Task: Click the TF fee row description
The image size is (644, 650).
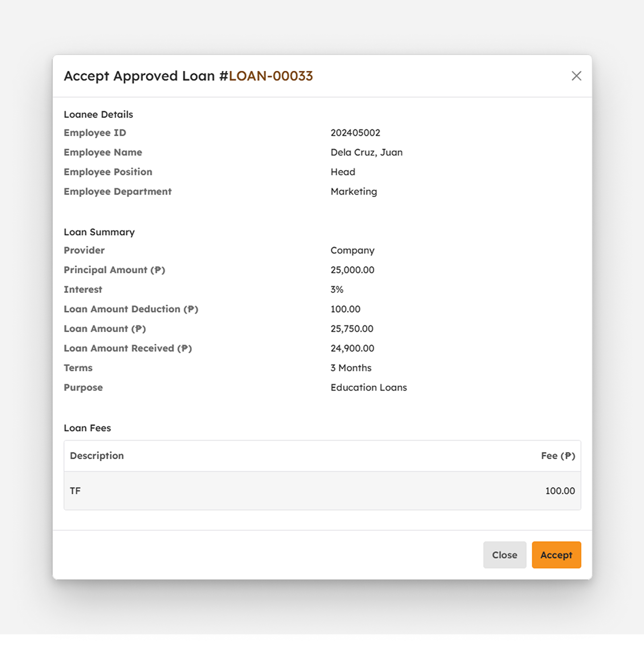Action: coord(75,491)
